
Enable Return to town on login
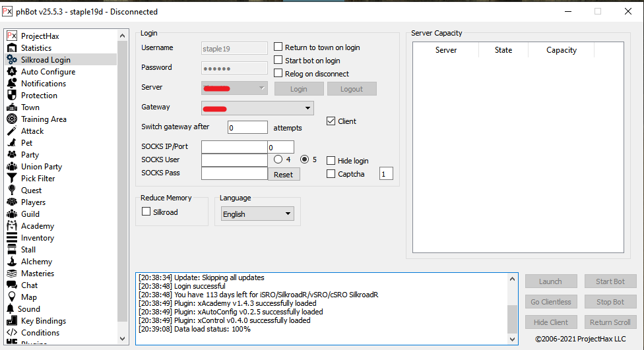[278, 47]
